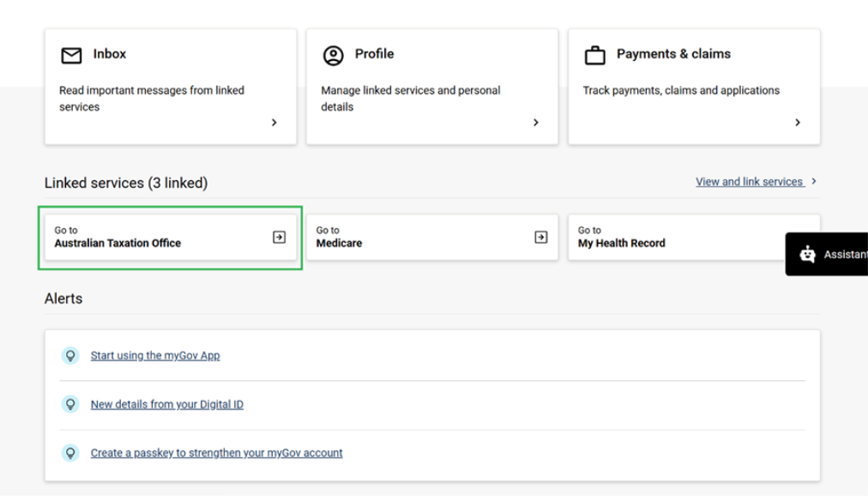Open the Assistant chatbot button
Screen dimensions: 868x496
[x=827, y=254]
